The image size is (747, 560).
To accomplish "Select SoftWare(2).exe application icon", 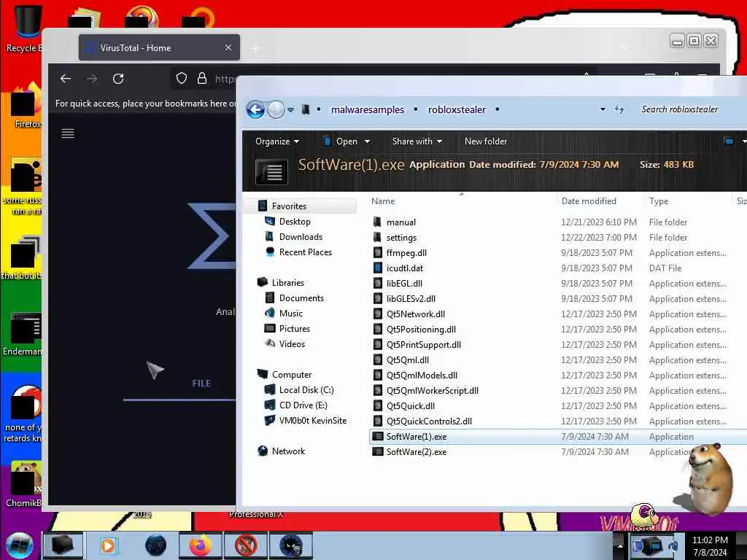I will pos(377,451).
